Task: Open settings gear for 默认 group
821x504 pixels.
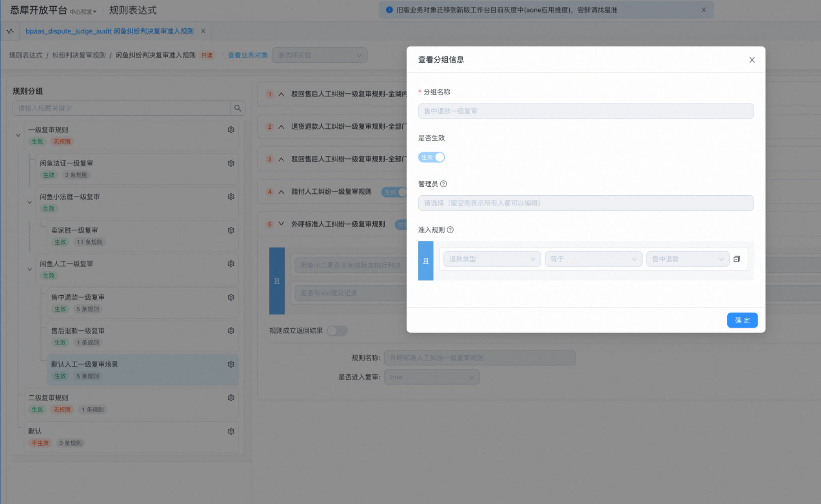Action: [231, 431]
